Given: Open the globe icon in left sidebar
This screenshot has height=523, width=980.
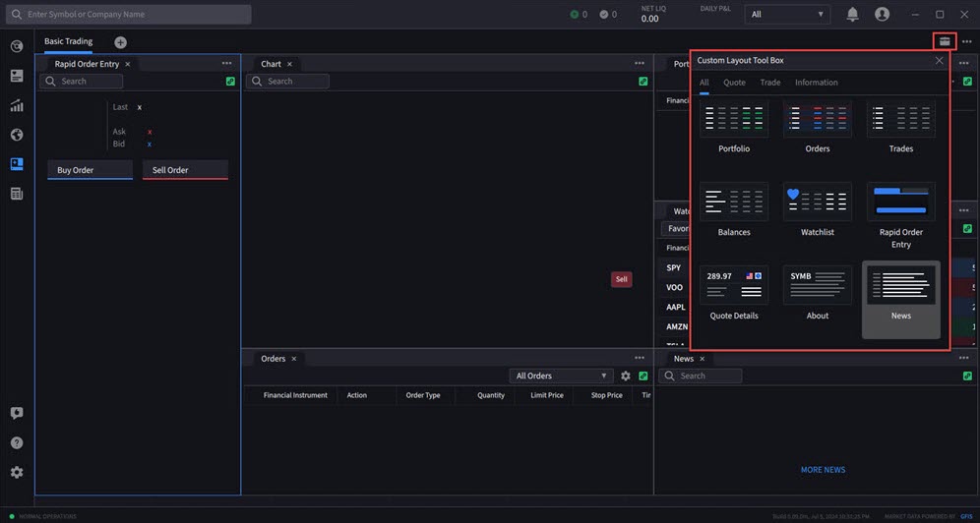Looking at the screenshot, I should pos(17,135).
